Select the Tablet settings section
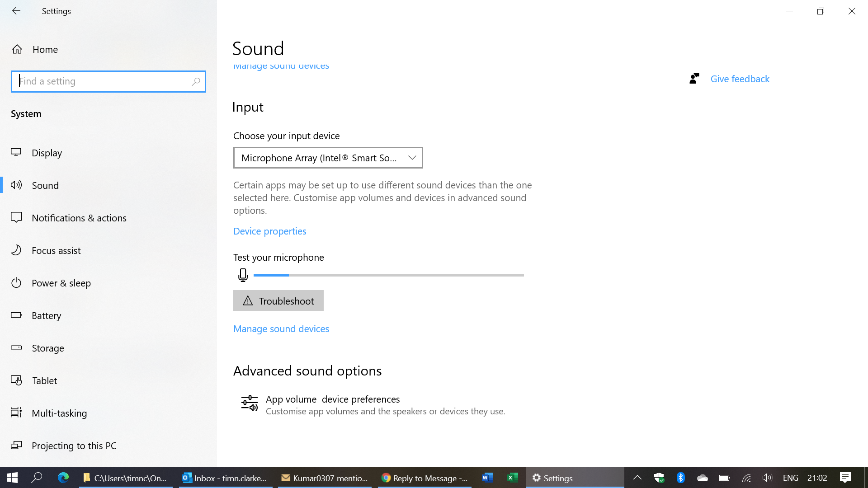The width and height of the screenshot is (868, 488). point(44,380)
